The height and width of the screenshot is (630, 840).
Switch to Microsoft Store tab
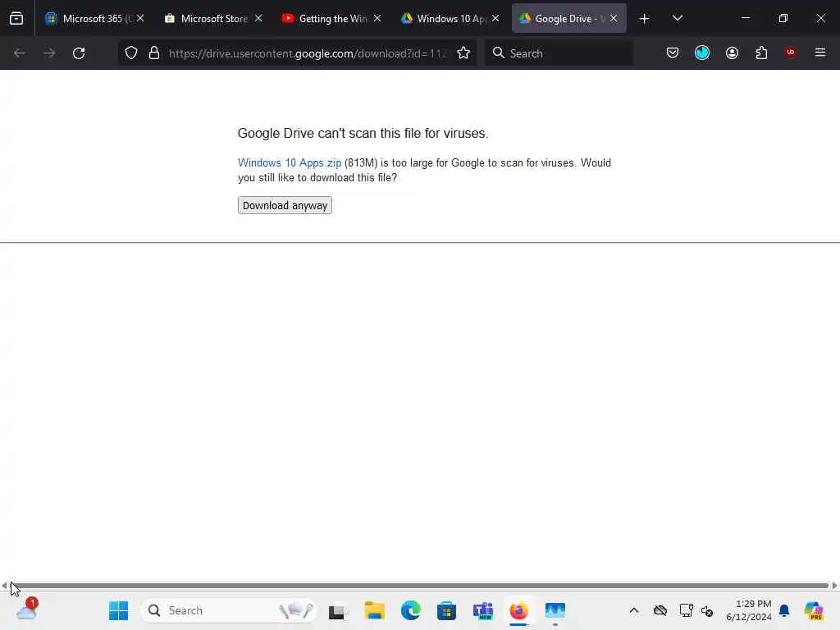click(208, 19)
